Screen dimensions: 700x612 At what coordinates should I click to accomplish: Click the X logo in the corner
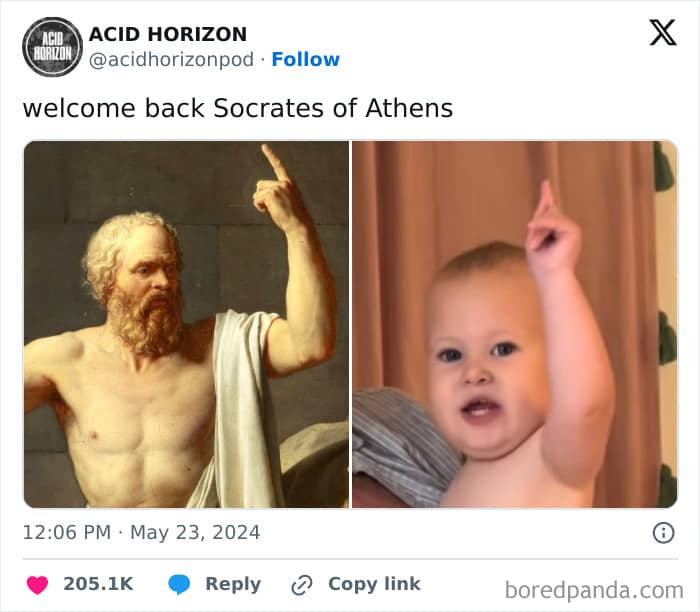(663, 32)
